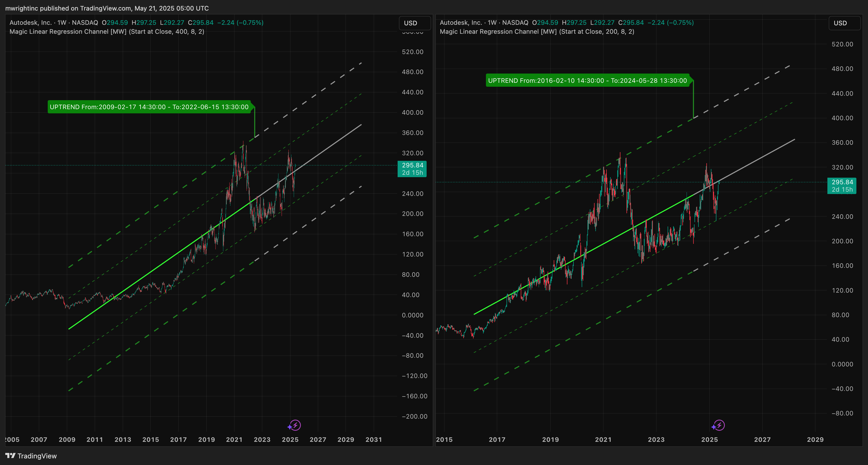Click the change −2.24 (−0.75%) on left chart

pos(240,23)
